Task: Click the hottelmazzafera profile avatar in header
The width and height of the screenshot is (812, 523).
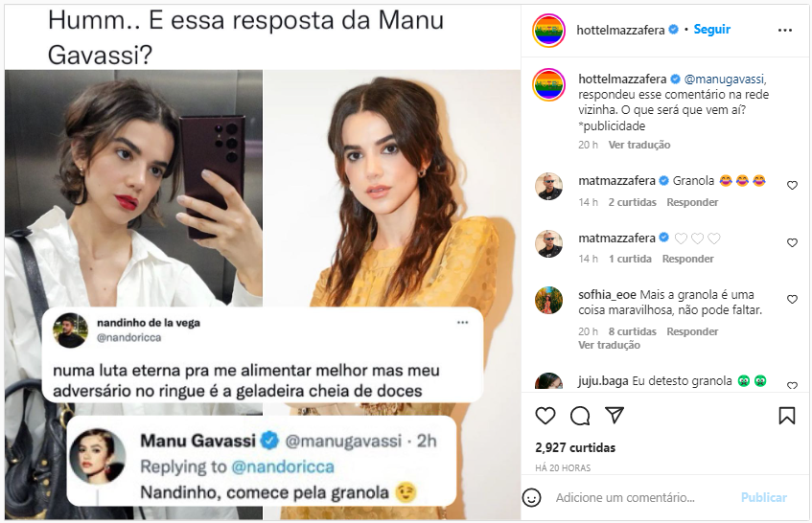Action: (548, 31)
